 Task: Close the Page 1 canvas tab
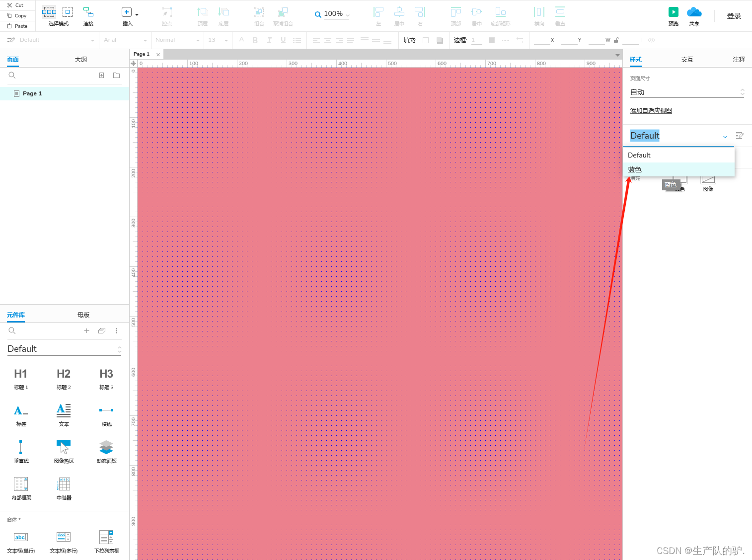pyautogui.click(x=158, y=55)
